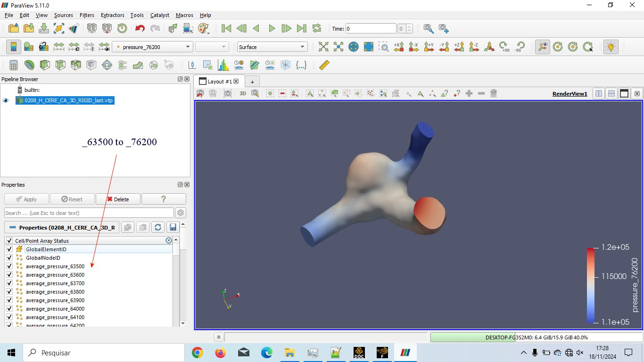
Task: Open the Catalyst menu
Action: (160, 15)
